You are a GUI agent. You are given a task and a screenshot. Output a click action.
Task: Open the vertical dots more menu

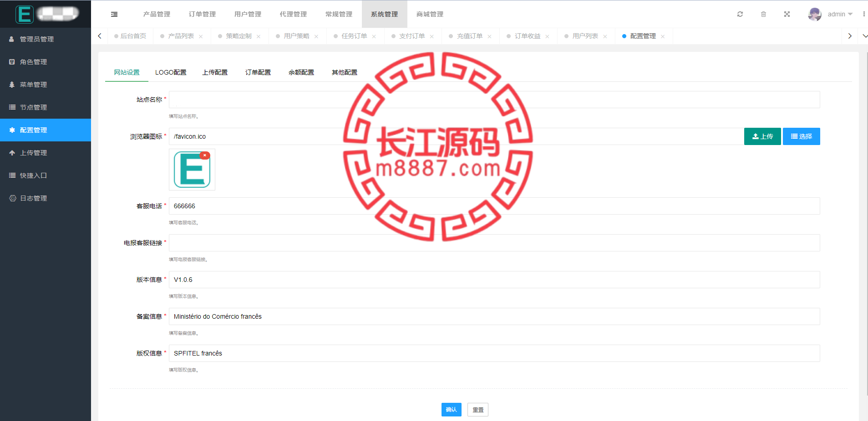(863, 14)
